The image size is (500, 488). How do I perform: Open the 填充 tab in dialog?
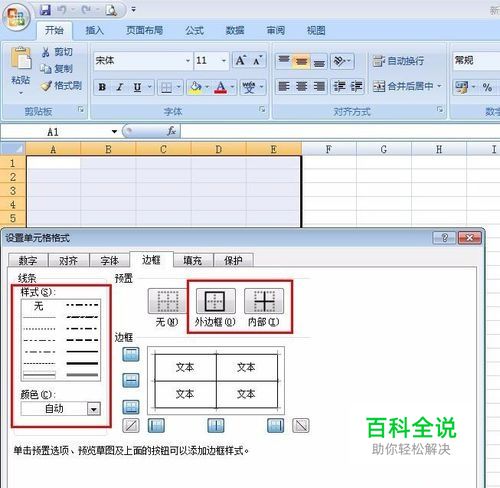pyautogui.click(x=193, y=261)
